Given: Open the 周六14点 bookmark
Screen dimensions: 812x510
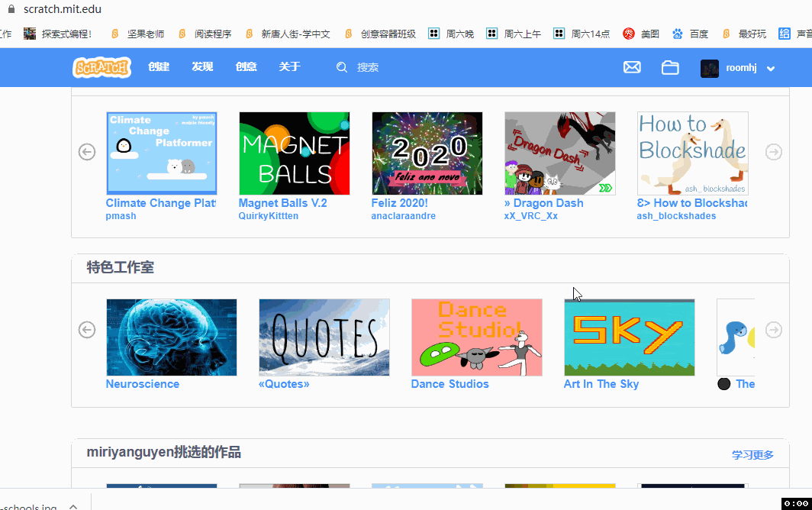Looking at the screenshot, I should pyautogui.click(x=582, y=34).
